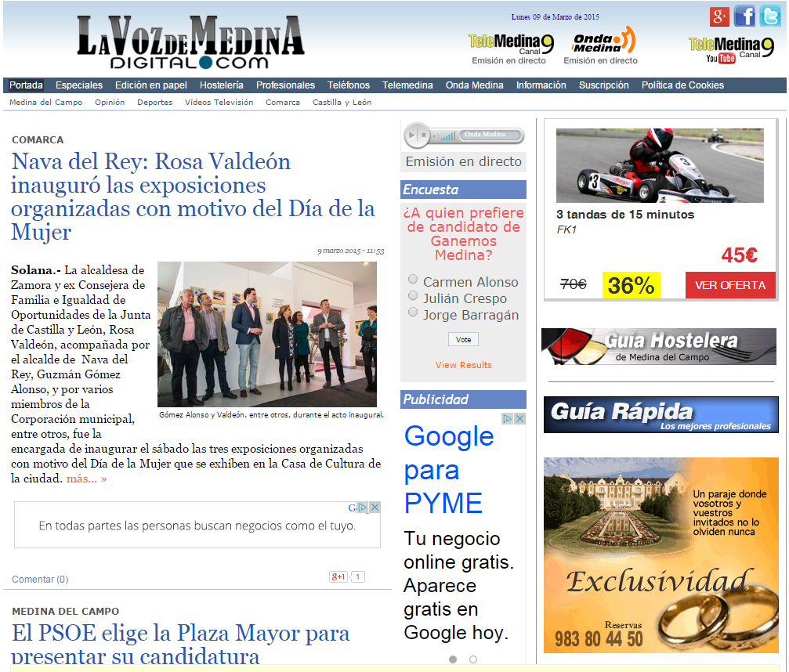Open View Results of the poll
Viewport: 789px width, 672px height.
click(x=463, y=365)
